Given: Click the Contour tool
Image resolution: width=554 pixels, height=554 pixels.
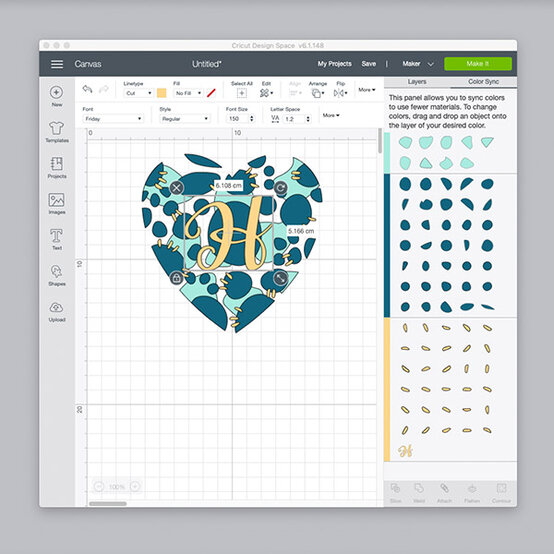Looking at the screenshot, I should pyautogui.click(x=501, y=492).
